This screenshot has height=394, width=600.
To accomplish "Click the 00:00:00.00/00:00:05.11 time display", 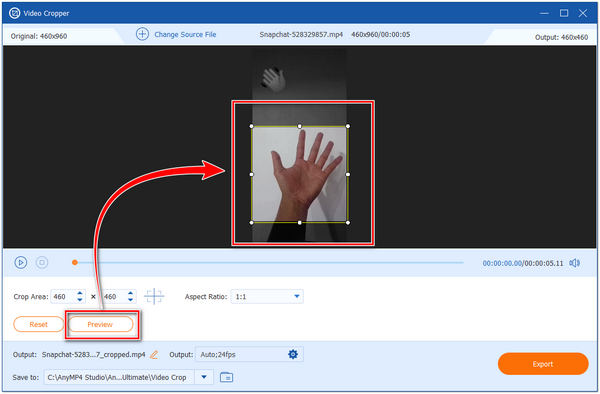I will (x=523, y=263).
